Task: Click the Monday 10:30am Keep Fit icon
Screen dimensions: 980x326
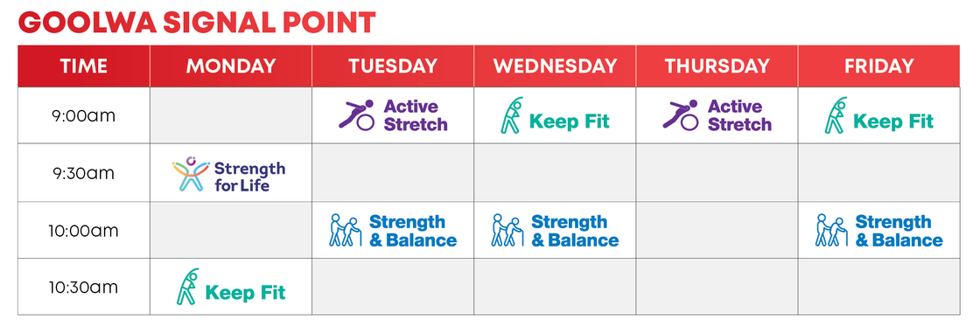Action: coord(187,287)
